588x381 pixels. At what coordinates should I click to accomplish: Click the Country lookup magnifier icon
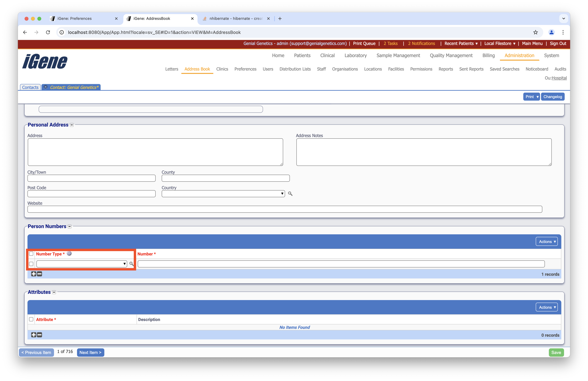pyautogui.click(x=290, y=194)
